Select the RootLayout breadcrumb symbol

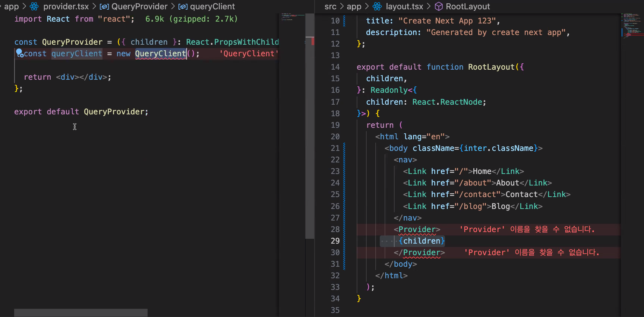pyautogui.click(x=468, y=6)
